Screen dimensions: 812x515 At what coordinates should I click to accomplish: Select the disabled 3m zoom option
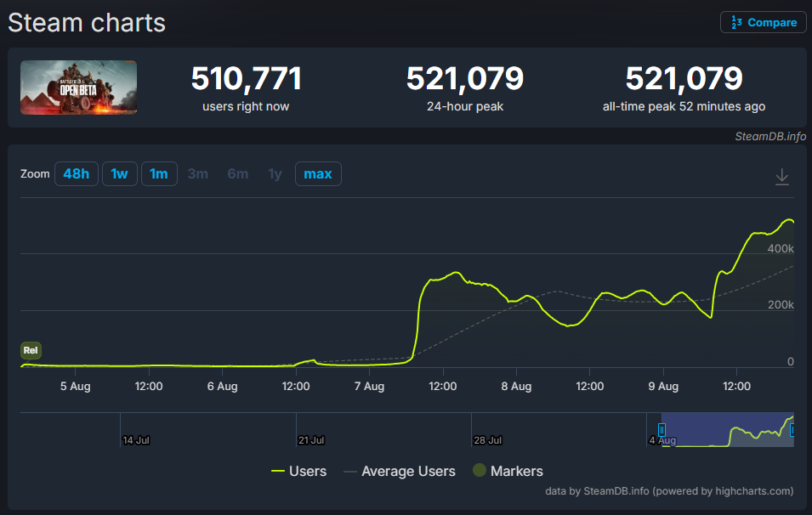point(198,174)
